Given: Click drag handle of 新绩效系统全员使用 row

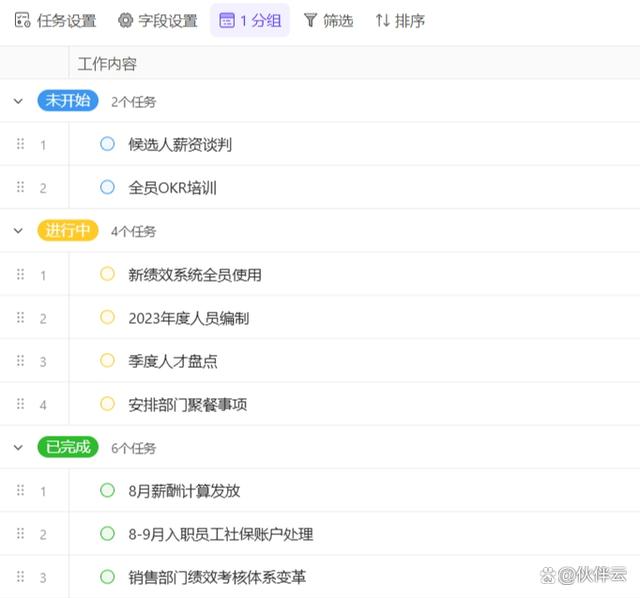Looking at the screenshot, I should coord(20,274).
